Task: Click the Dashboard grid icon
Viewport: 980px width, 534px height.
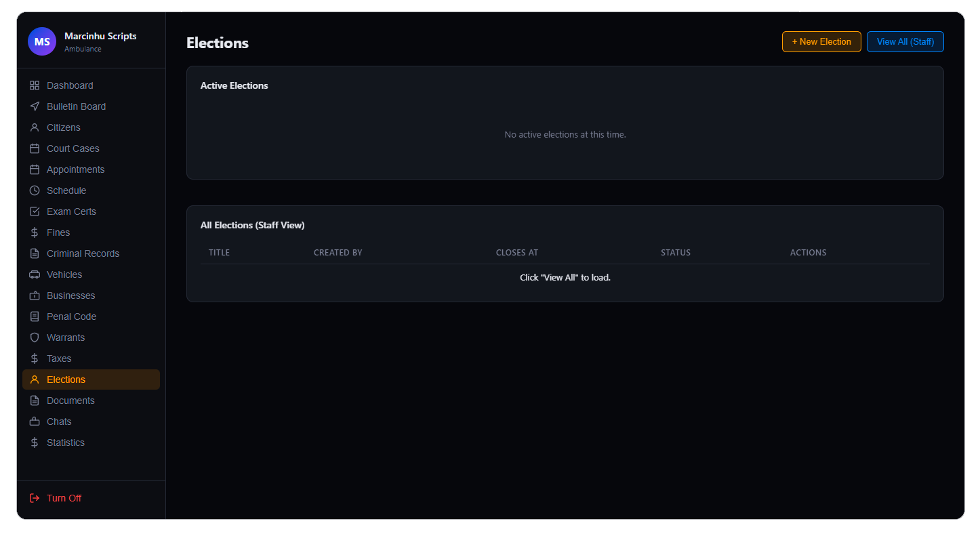Action: pyautogui.click(x=35, y=85)
